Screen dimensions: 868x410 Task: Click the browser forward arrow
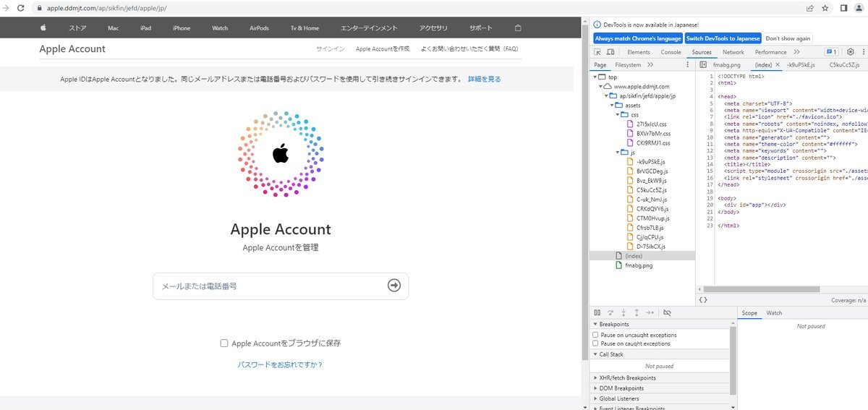click(x=4, y=8)
